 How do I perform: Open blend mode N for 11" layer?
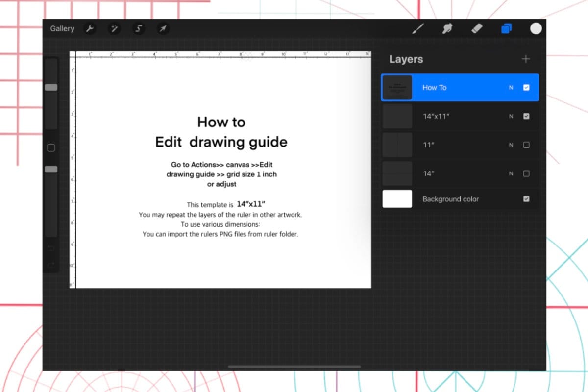(511, 145)
